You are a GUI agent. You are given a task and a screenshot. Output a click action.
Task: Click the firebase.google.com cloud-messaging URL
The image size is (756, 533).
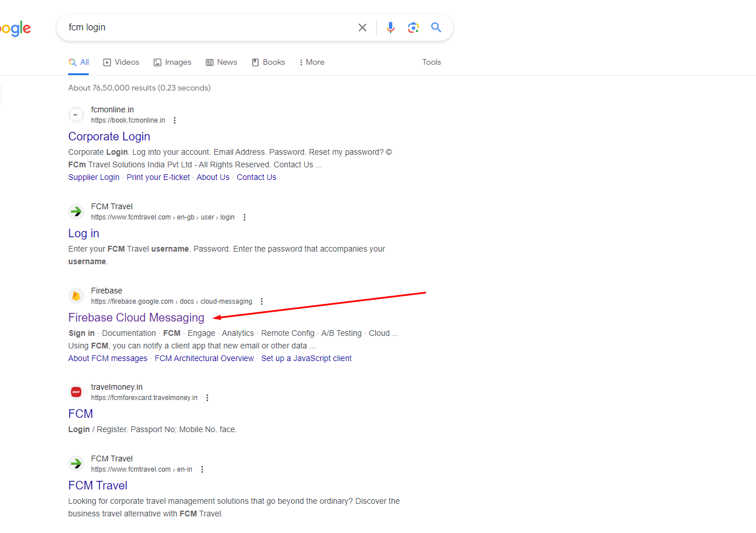pyautogui.click(x=171, y=301)
